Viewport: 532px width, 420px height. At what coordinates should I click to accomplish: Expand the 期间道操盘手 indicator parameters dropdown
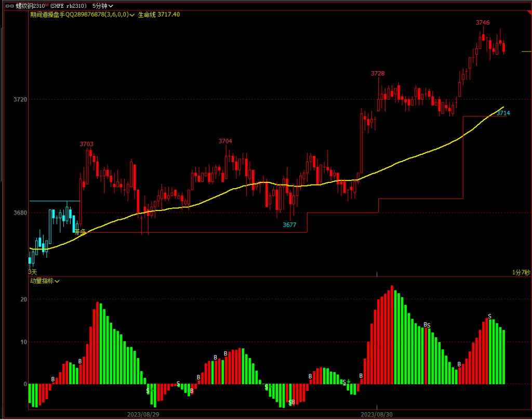tap(132, 15)
